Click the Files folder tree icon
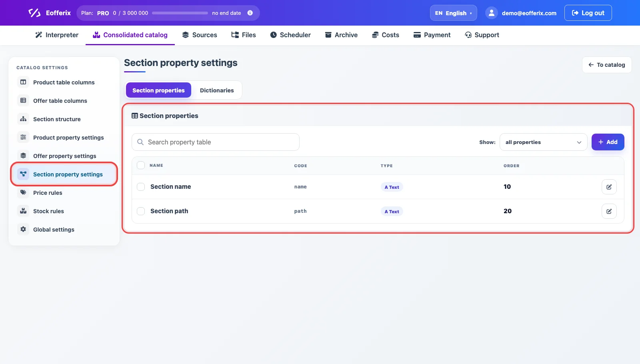The height and width of the screenshot is (364, 640). (x=235, y=35)
